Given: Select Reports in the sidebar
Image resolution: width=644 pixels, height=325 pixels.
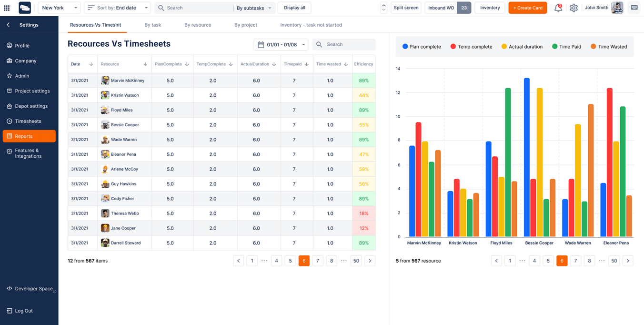Looking at the screenshot, I should click(29, 136).
